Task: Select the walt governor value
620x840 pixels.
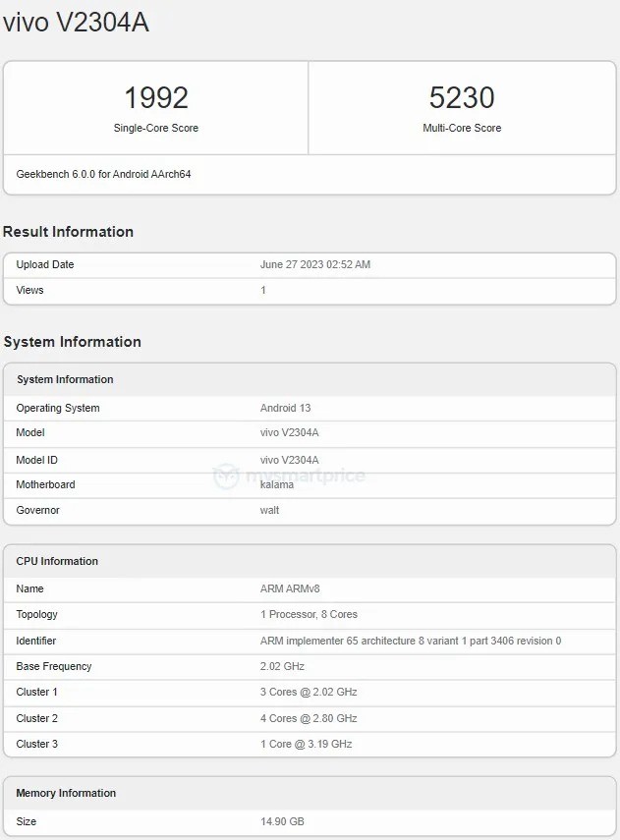Action: (269, 510)
